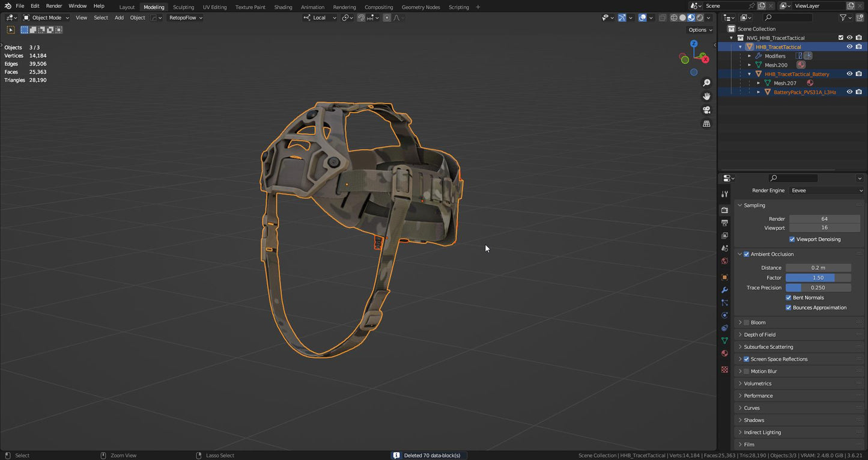Screen dimensions: 868x460
Task: Open the Render menu
Action: point(54,6)
